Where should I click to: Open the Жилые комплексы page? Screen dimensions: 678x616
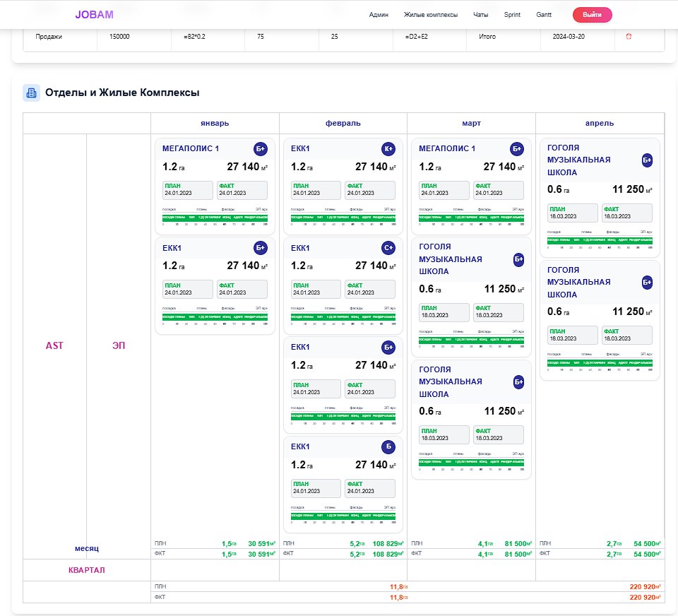[x=431, y=15]
